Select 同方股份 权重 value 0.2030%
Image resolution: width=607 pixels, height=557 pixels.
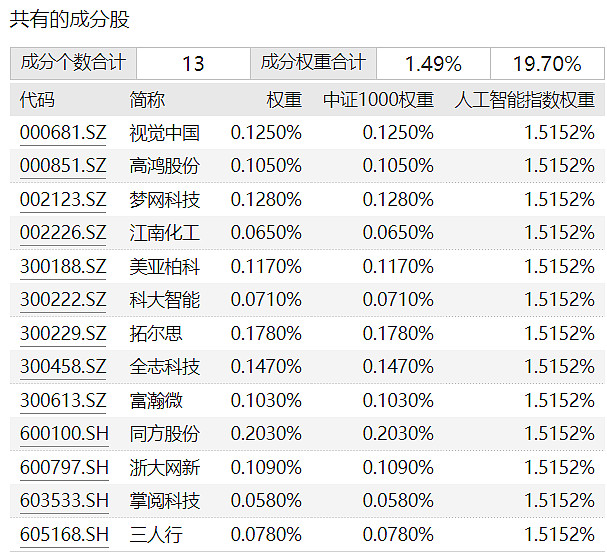point(266,434)
